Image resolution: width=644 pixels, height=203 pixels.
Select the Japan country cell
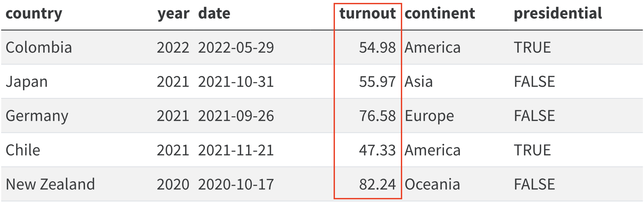coord(27,82)
